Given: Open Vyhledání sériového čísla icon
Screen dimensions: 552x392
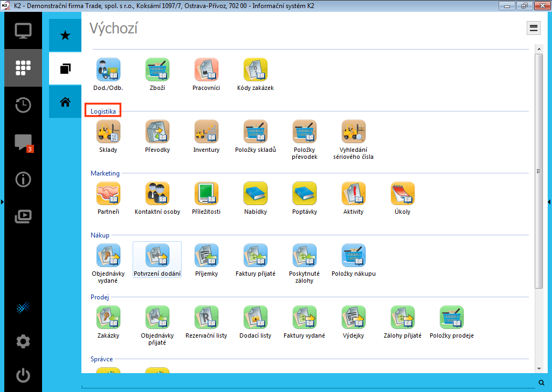Looking at the screenshot, I should (x=354, y=131).
